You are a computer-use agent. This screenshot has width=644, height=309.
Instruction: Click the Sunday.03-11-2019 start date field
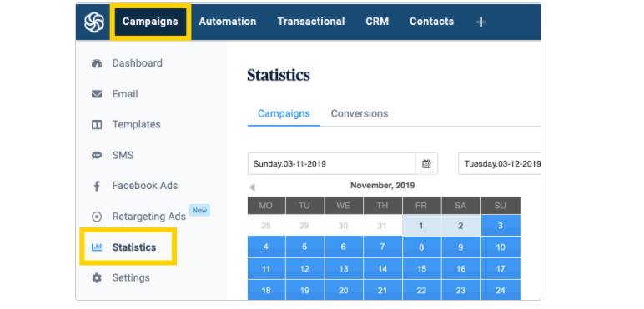(331, 164)
